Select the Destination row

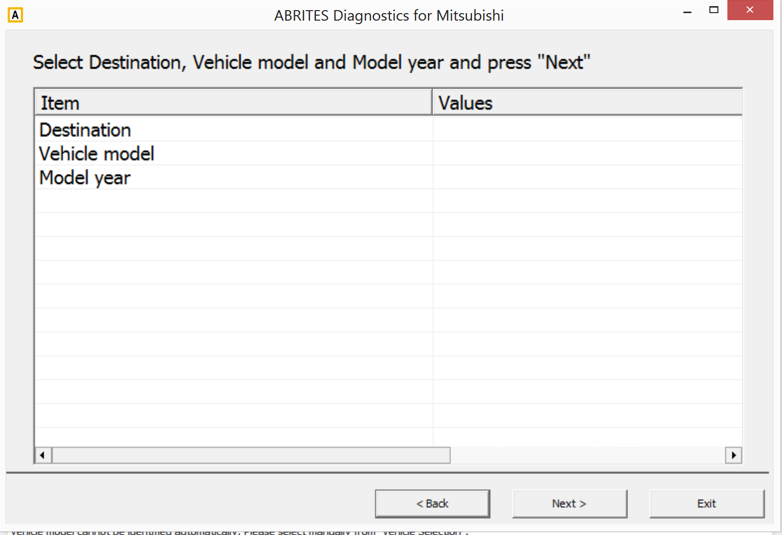389,130
